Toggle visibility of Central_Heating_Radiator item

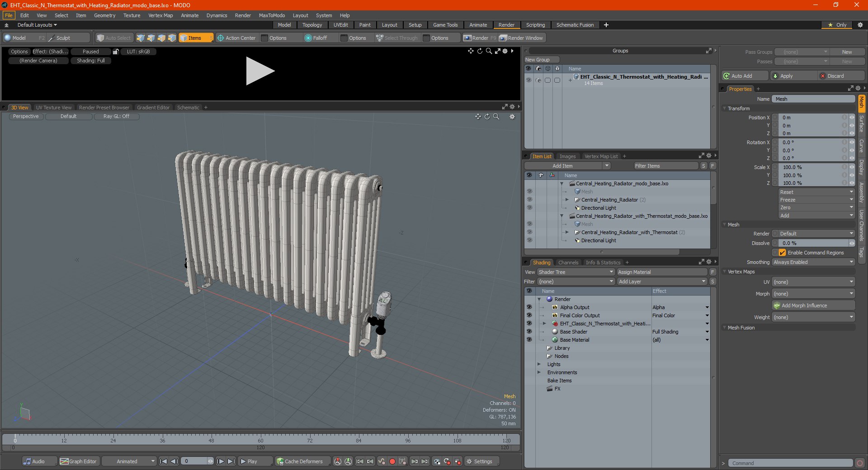click(529, 200)
